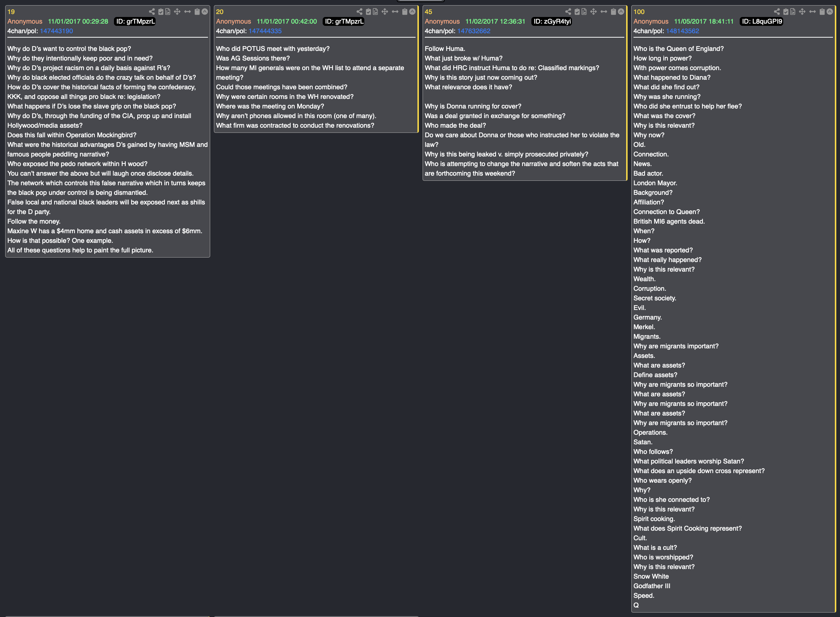This screenshot has height=617, width=840.
Task: Click the clipboard-check icon on post 100
Action: click(x=785, y=11)
